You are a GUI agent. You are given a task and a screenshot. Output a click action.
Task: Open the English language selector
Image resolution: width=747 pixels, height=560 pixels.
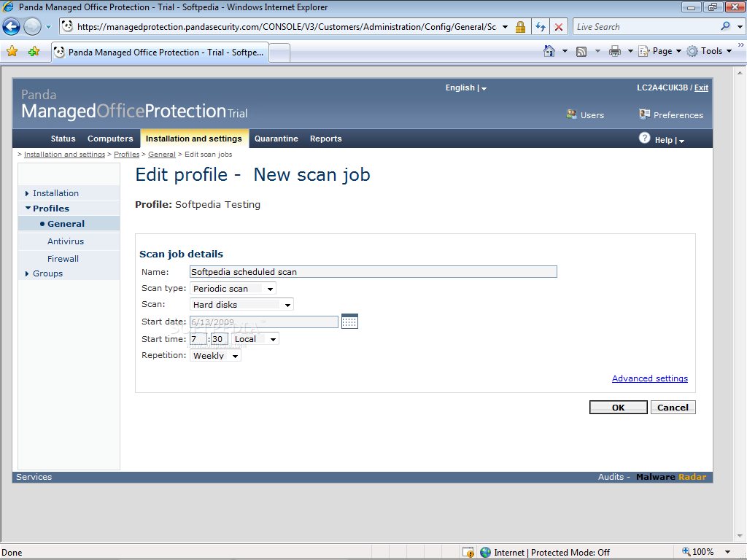click(x=465, y=87)
